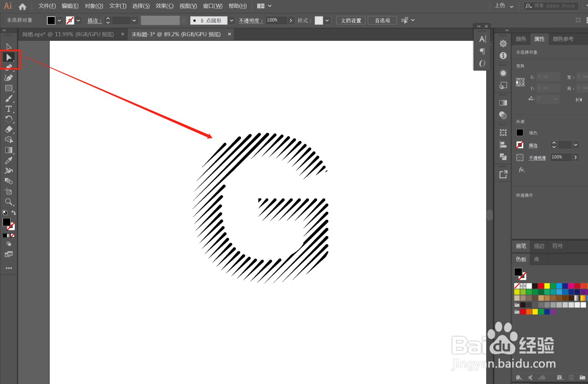588x384 pixels.
Task: Open the 样式 style dropdown
Action: [x=327, y=21]
